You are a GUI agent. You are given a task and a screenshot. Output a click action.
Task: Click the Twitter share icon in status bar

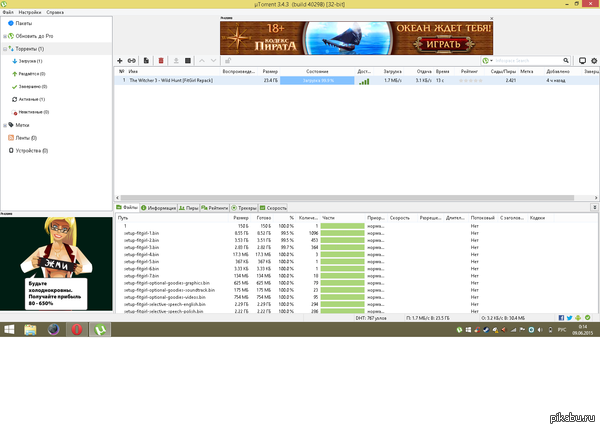pos(569,318)
